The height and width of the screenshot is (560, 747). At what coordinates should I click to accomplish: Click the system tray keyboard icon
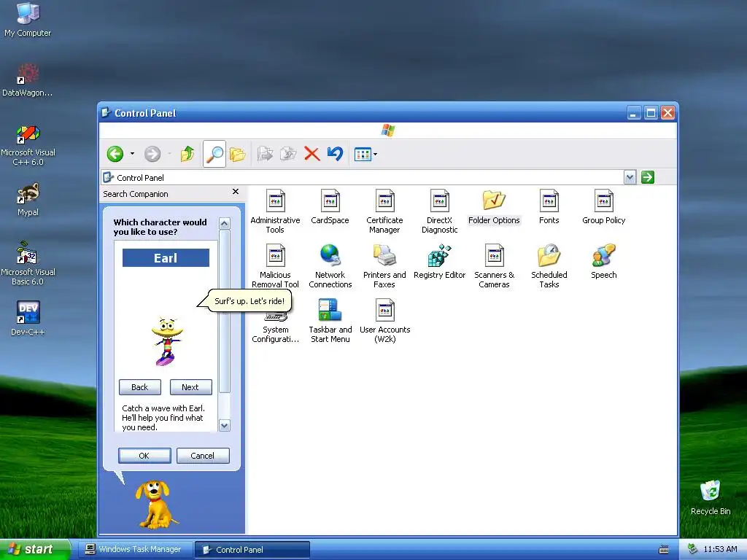point(664,550)
